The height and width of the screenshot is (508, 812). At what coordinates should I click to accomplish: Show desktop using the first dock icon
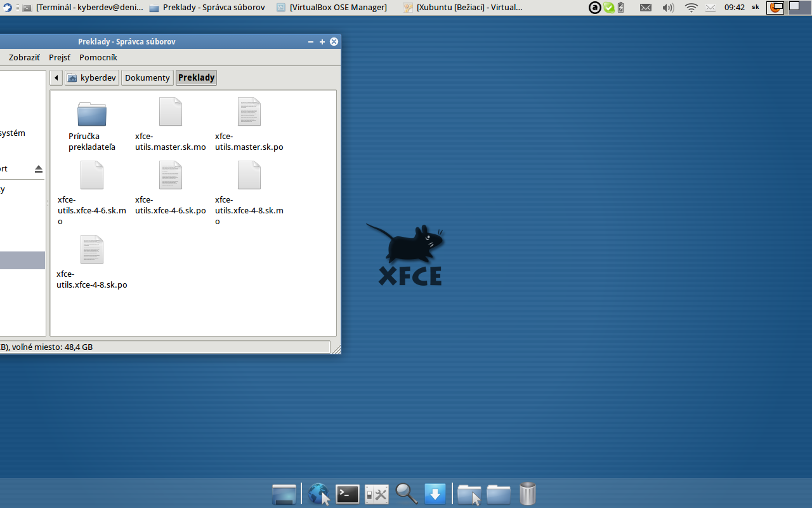click(x=284, y=494)
